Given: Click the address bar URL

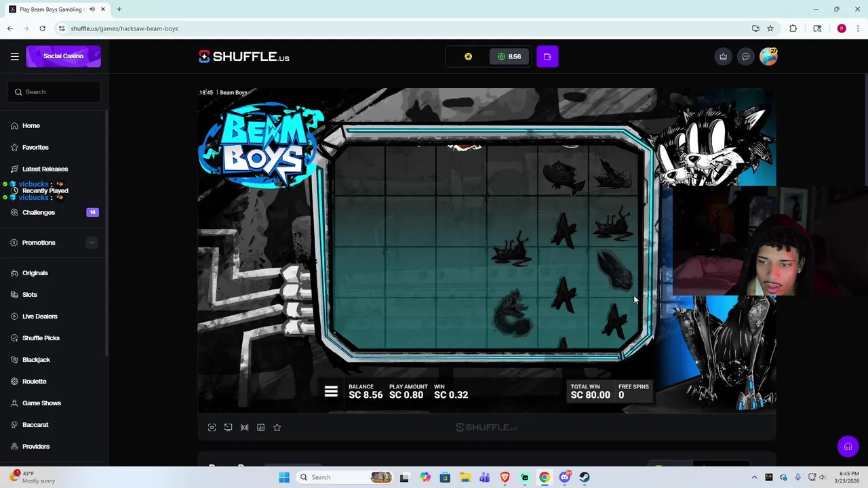Looking at the screenshot, I should coord(124,28).
